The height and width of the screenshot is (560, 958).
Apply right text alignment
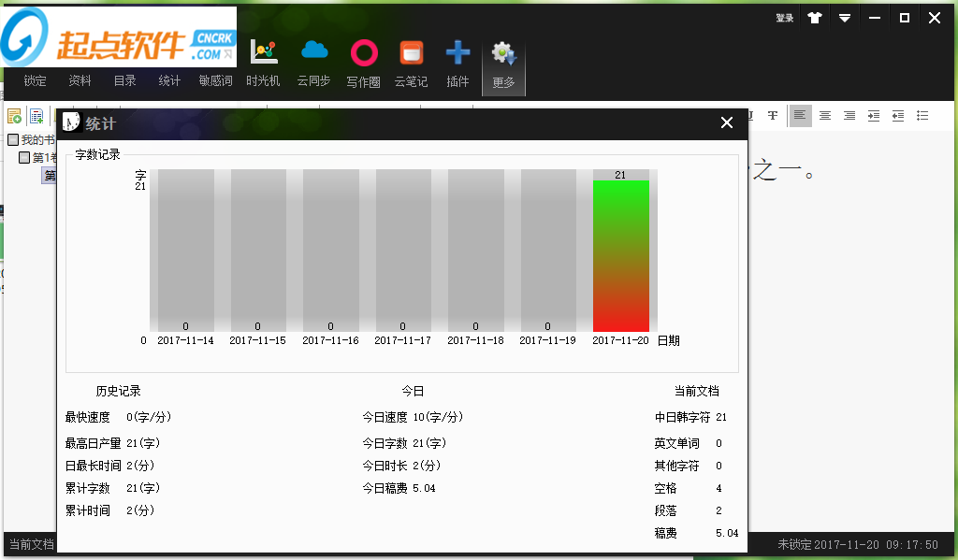coord(849,116)
